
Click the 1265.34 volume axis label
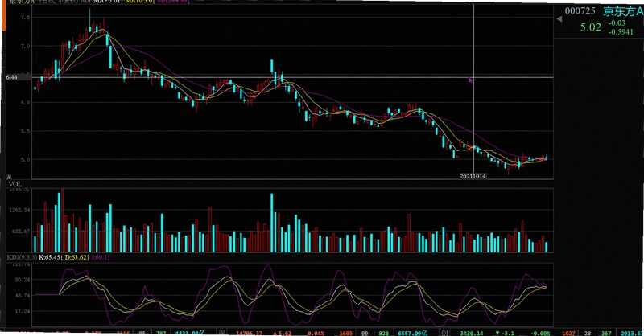[x=19, y=211]
